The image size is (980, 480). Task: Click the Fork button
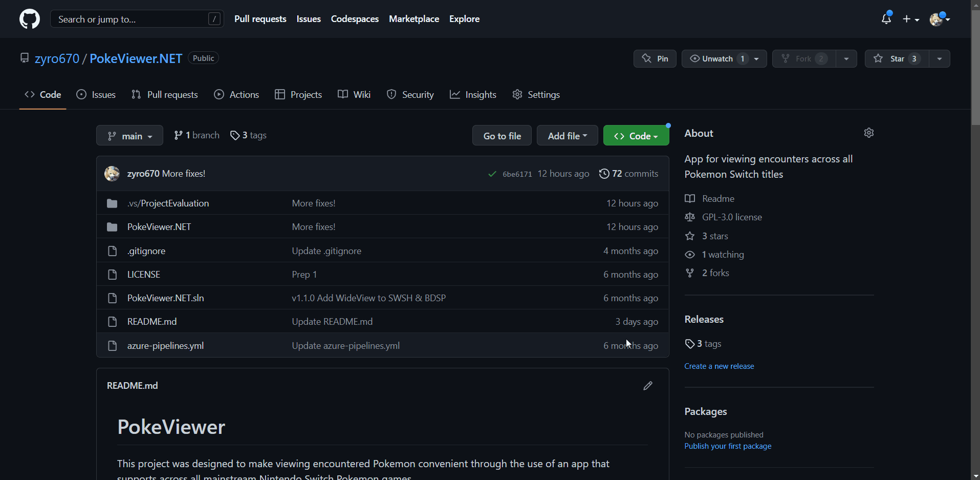pos(804,59)
